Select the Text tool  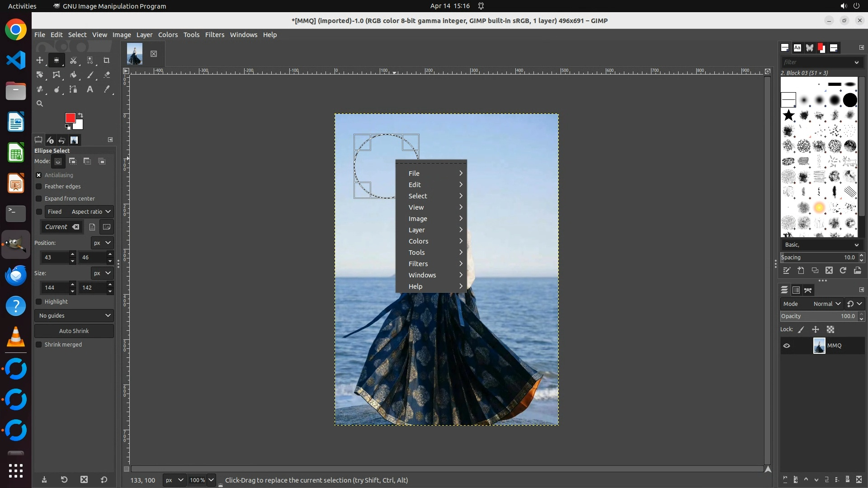coord(90,89)
